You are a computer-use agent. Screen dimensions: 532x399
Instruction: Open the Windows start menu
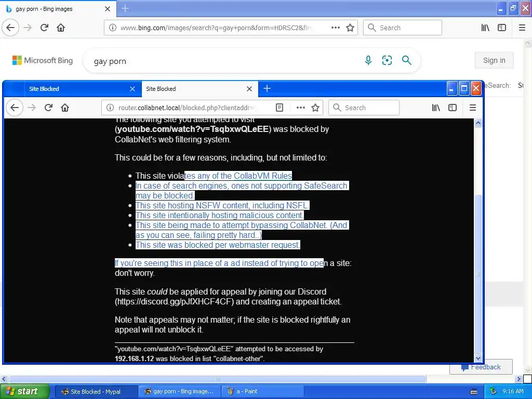(x=25, y=392)
